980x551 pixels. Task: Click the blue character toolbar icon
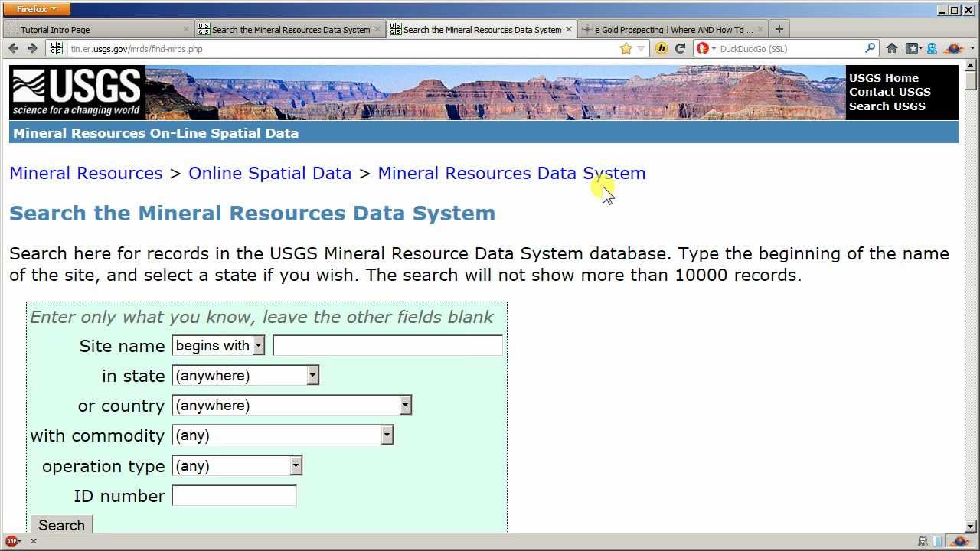pos(932,48)
